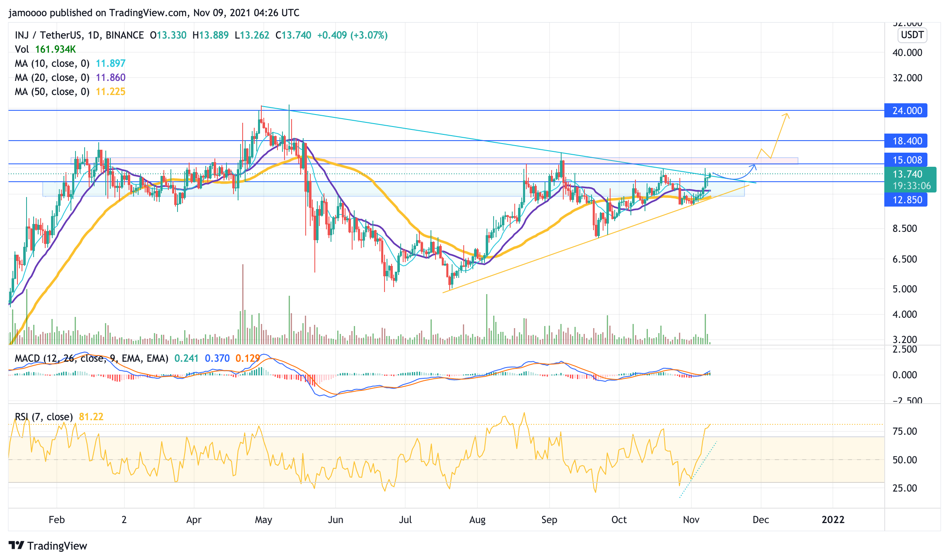Click the MACD 0.000 axis label
Screen dimensions: 949x560
coord(905,375)
